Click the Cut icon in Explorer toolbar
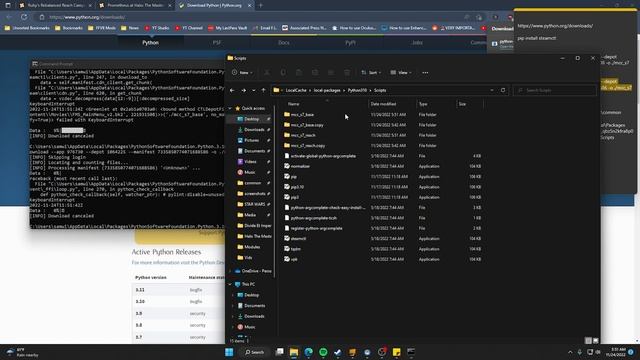The image size is (640, 360). click(x=267, y=73)
